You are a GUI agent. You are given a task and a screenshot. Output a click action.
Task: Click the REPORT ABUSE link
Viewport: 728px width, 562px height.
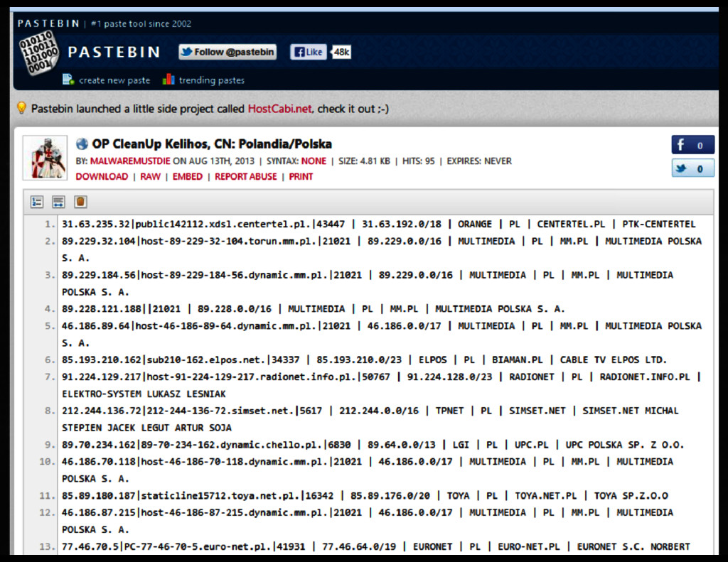pos(245,177)
